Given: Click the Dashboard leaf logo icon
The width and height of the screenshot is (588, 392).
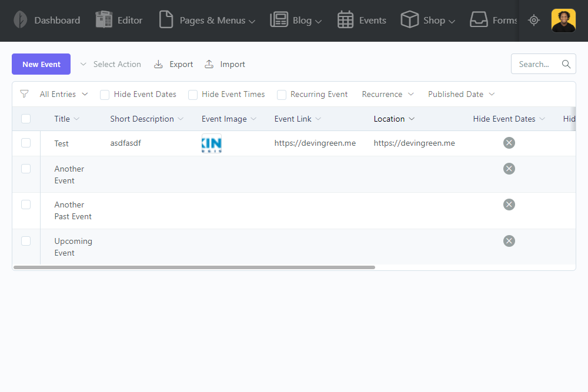Looking at the screenshot, I should coord(20,20).
